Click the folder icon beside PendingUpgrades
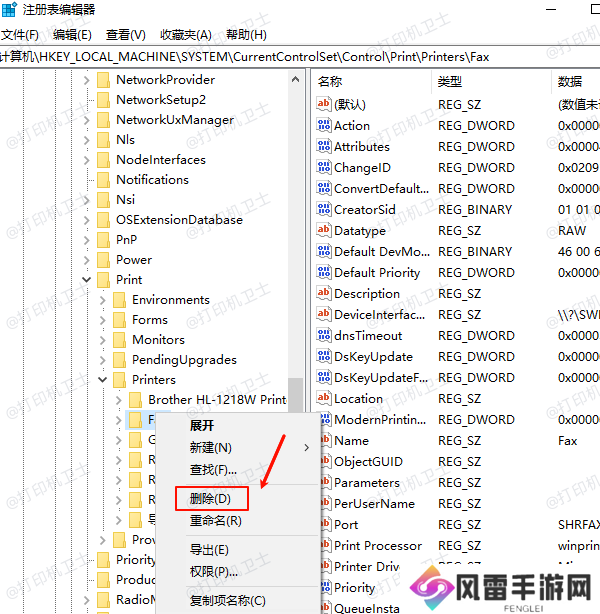This screenshot has width=600, height=614. tap(120, 360)
